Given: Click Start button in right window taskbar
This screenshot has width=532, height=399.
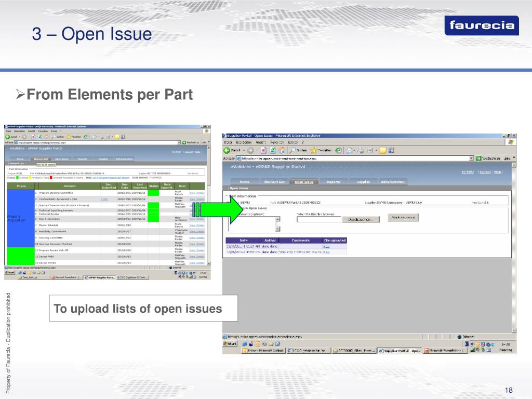Looking at the screenshot, I should tap(230, 344).
